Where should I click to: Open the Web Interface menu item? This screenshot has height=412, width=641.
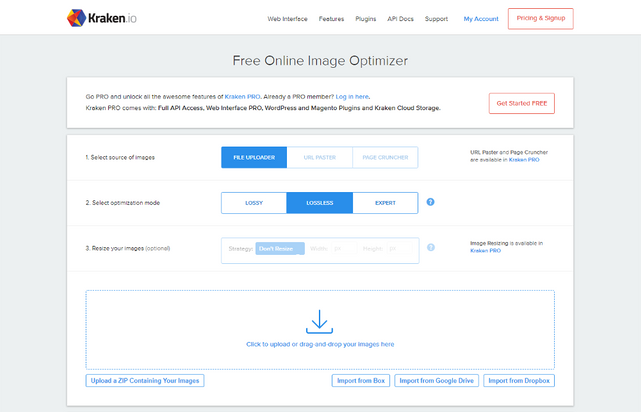(x=287, y=19)
